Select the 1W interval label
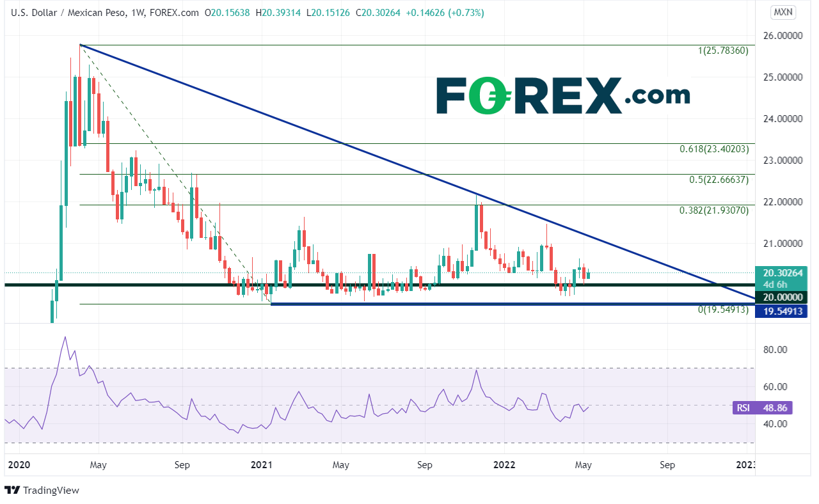This screenshot has height=504, width=819. (x=138, y=12)
